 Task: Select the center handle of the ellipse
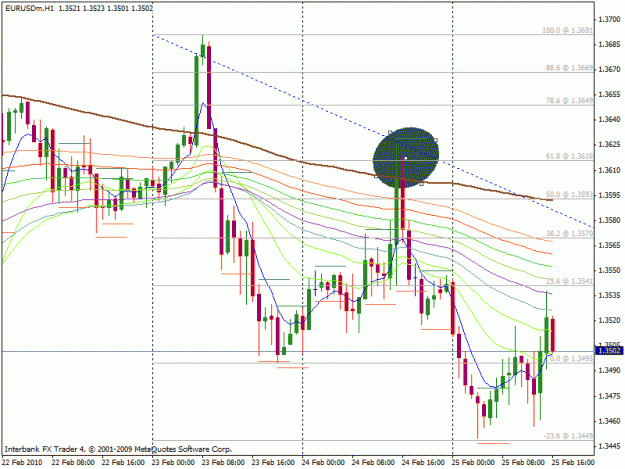406,158
